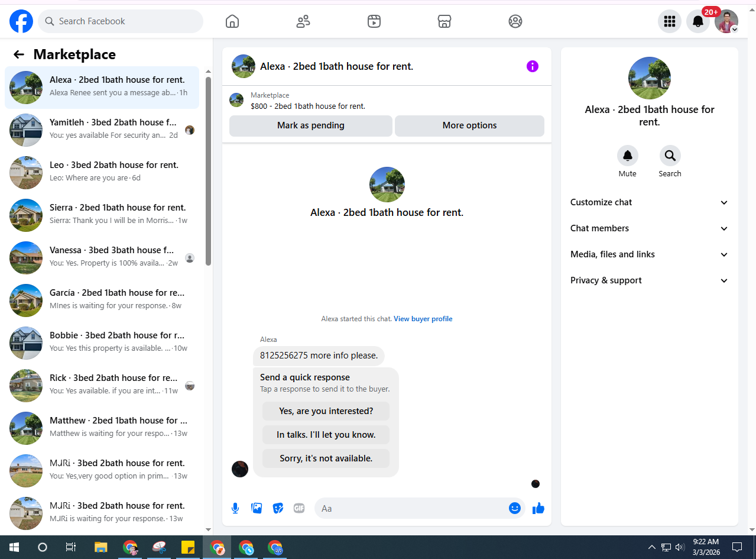The height and width of the screenshot is (559, 756).
Task: Send quick response "In talks. I'll let you know."
Action: 326,435
